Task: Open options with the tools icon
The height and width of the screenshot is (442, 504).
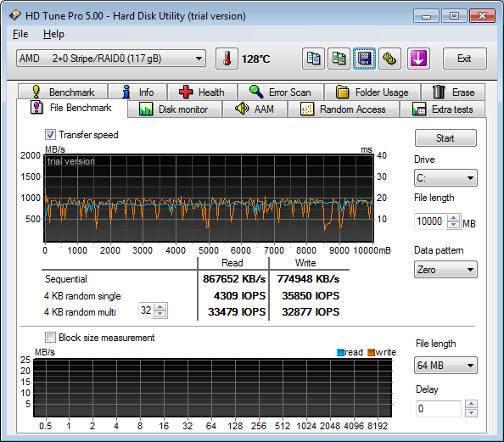Action: pos(390,59)
